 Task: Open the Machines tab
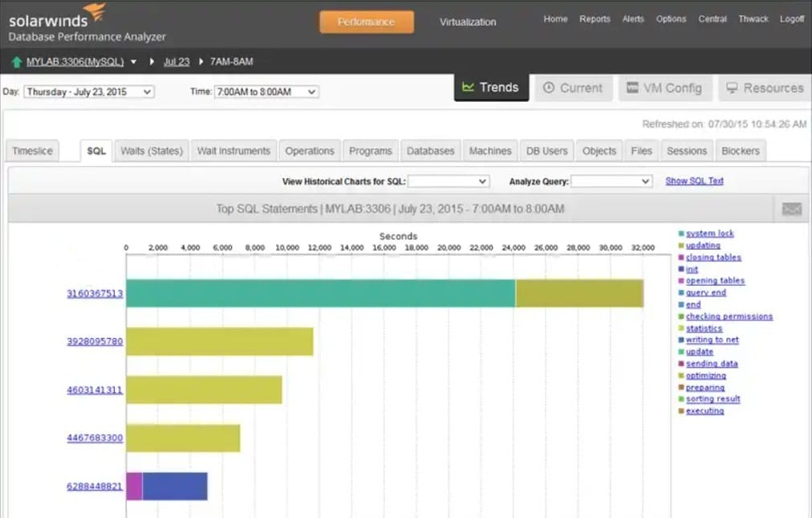click(490, 151)
